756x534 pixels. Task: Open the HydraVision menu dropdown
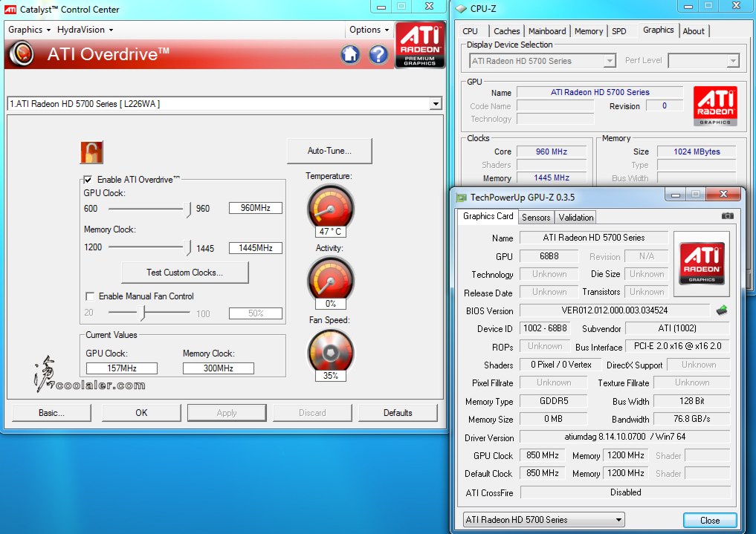(x=85, y=30)
